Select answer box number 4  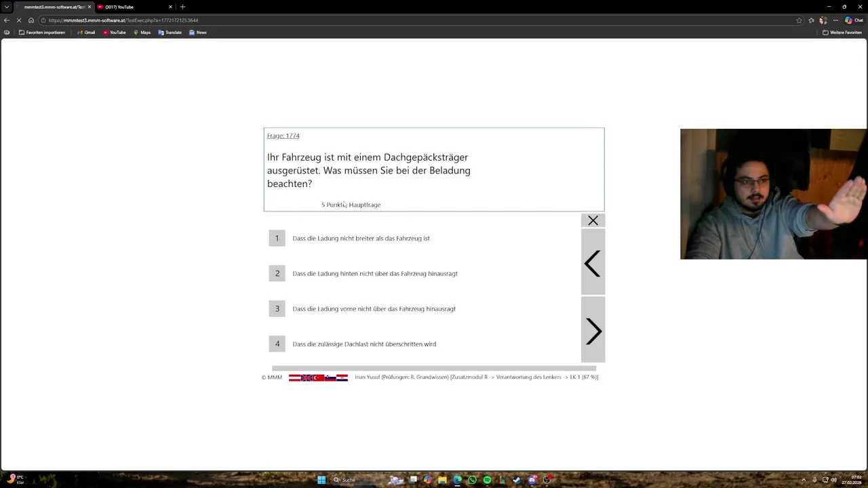point(277,344)
